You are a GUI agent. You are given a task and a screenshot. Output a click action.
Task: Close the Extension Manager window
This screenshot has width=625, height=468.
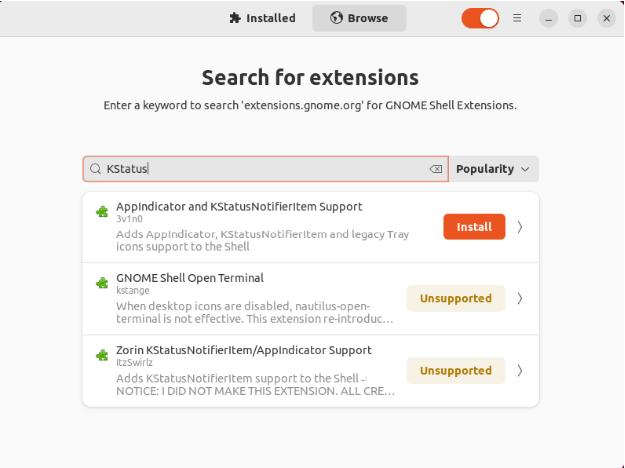coord(606,18)
